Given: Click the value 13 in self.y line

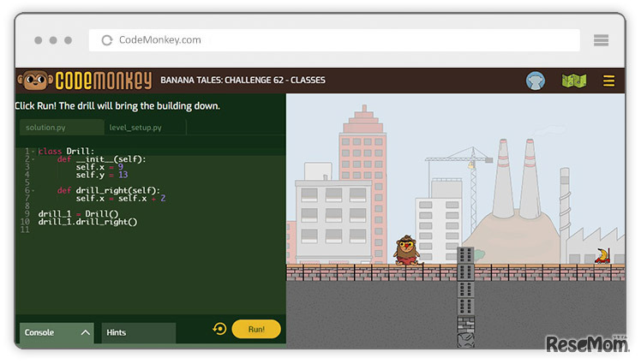Looking at the screenshot, I should point(123,175).
